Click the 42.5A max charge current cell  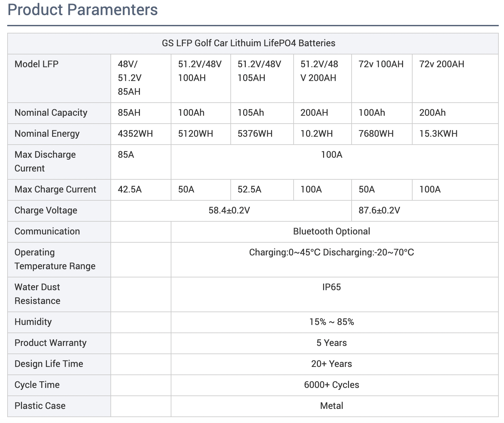click(141, 190)
